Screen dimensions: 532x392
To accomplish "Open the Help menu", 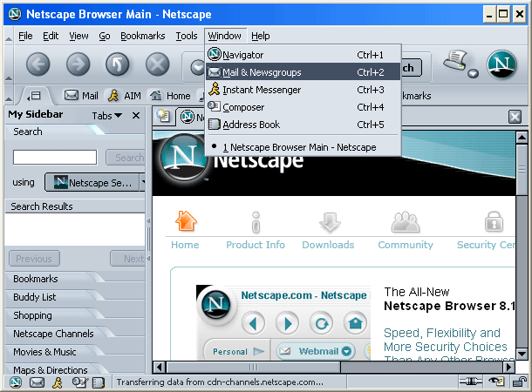I will point(261,36).
